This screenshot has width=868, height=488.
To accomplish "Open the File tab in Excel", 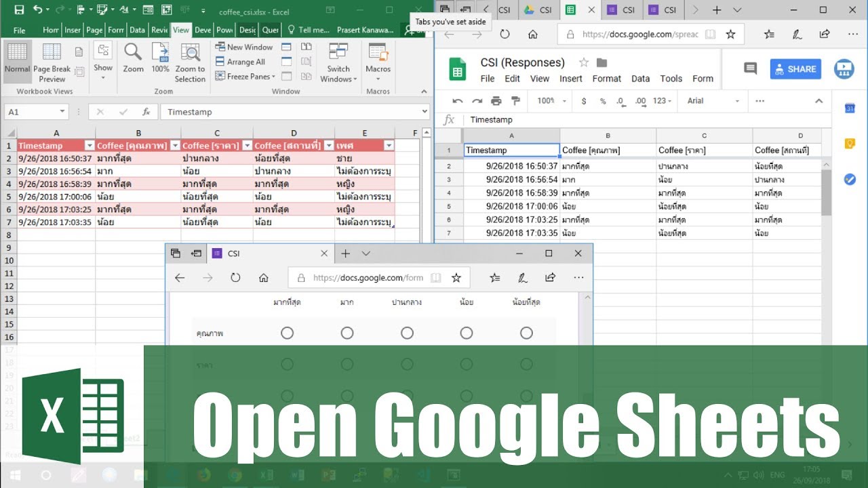I will pos(20,30).
